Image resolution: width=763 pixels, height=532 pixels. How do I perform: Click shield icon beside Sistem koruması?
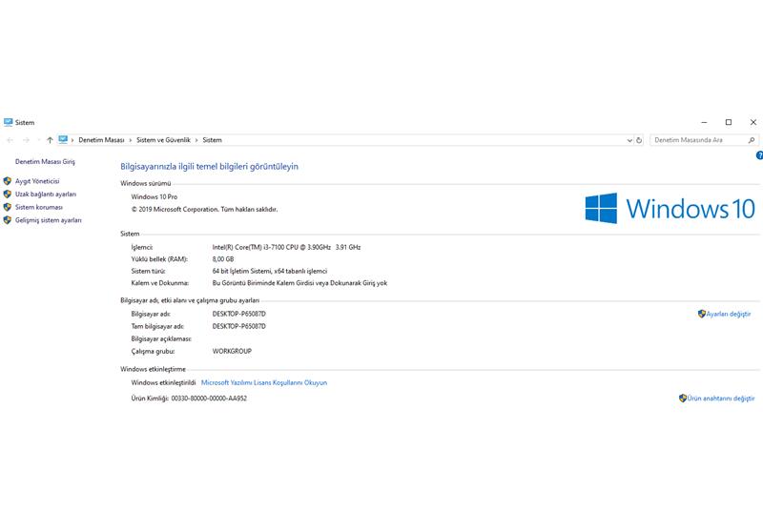[8, 207]
